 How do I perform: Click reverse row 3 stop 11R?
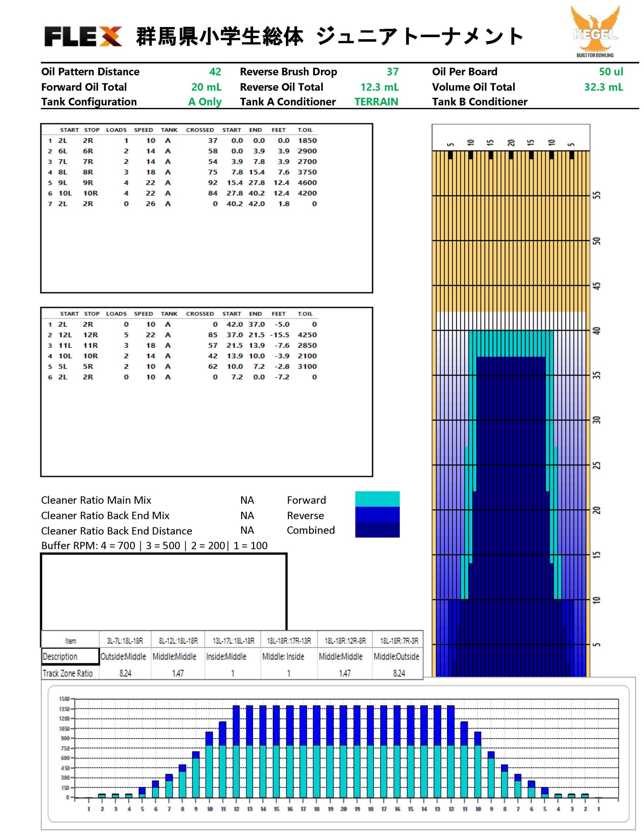91,346
